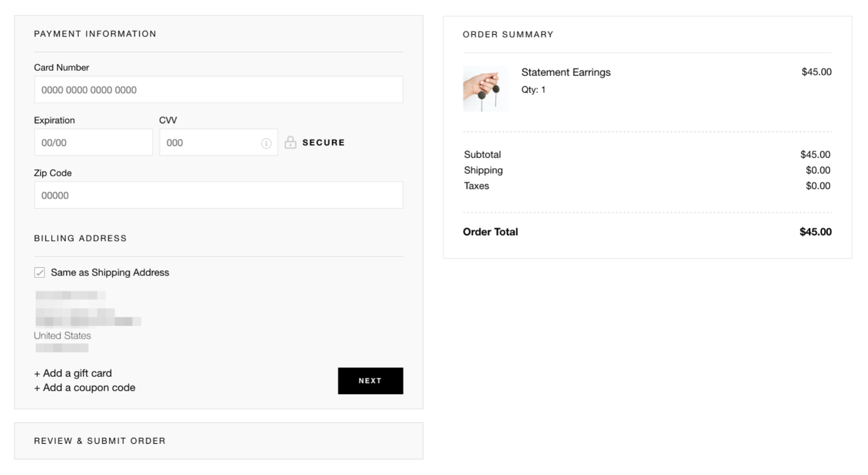Uncheck Same as Shipping Address
The width and height of the screenshot is (868, 475).
click(40, 272)
